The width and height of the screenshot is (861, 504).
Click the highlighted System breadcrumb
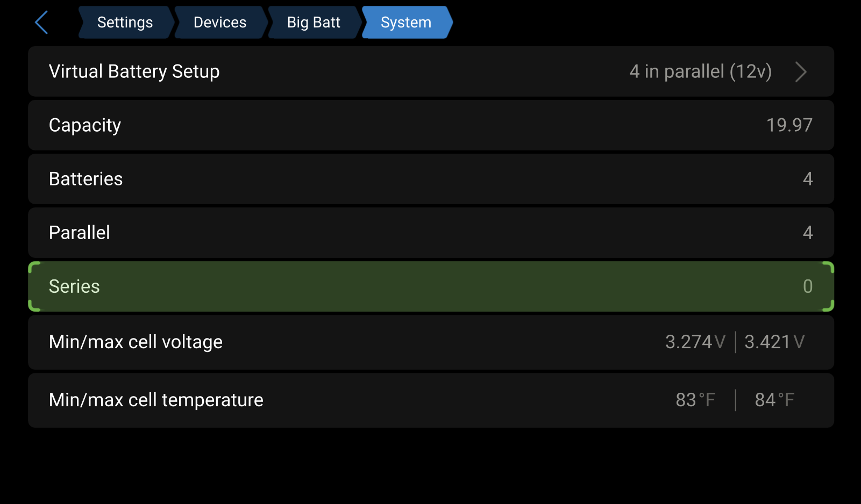(406, 23)
